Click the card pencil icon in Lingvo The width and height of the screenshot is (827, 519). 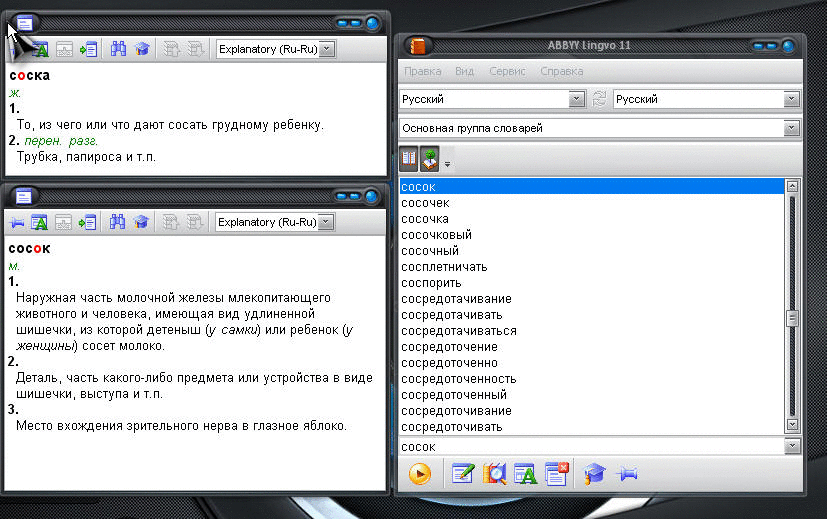click(463, 474)
